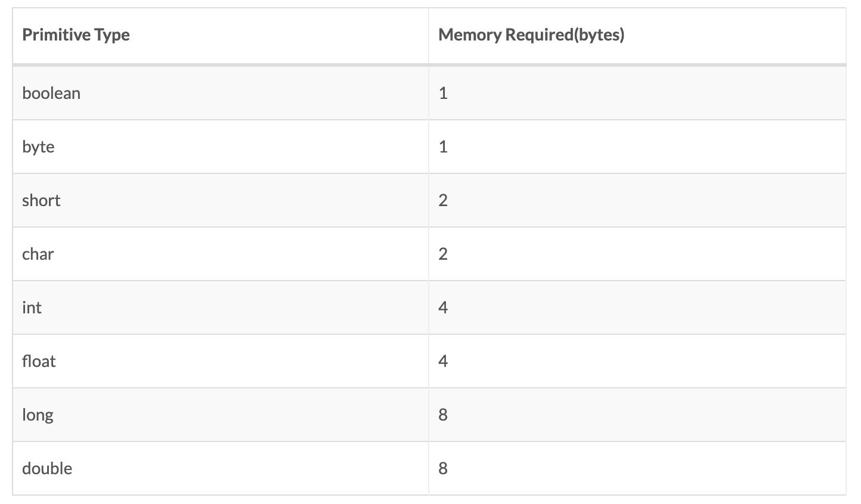Select the 'boolean' type cell

tap(51, 94)
